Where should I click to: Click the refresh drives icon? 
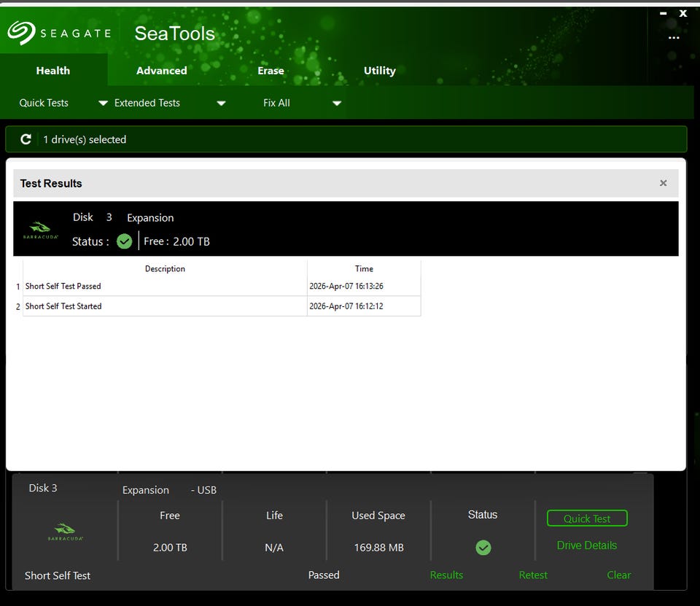click(x=26, y=139)
